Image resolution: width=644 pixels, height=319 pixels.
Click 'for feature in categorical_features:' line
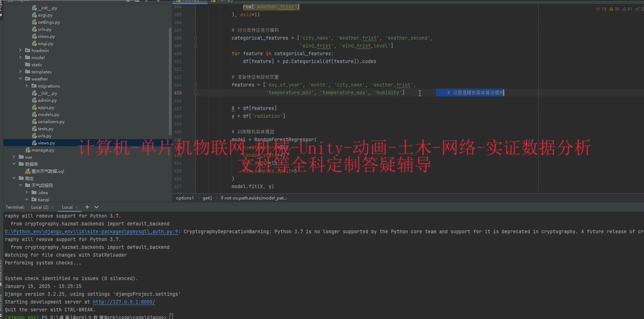pyautogui.click(x=283, y=54)
